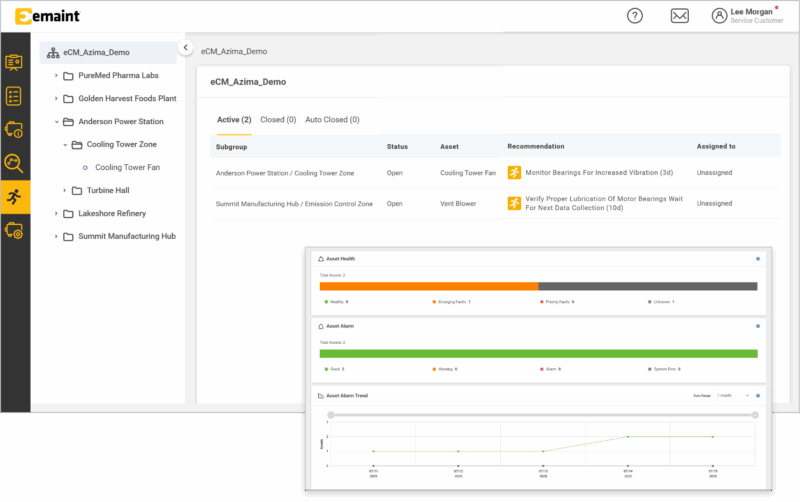800x502 pixels.
Task: Open the presentation board sidebar icon
Action: 15,62
